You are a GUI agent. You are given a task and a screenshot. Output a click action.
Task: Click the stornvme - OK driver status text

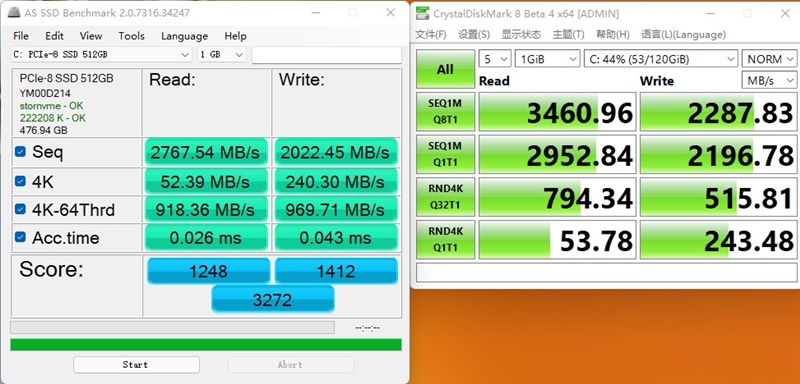(51, 106)
